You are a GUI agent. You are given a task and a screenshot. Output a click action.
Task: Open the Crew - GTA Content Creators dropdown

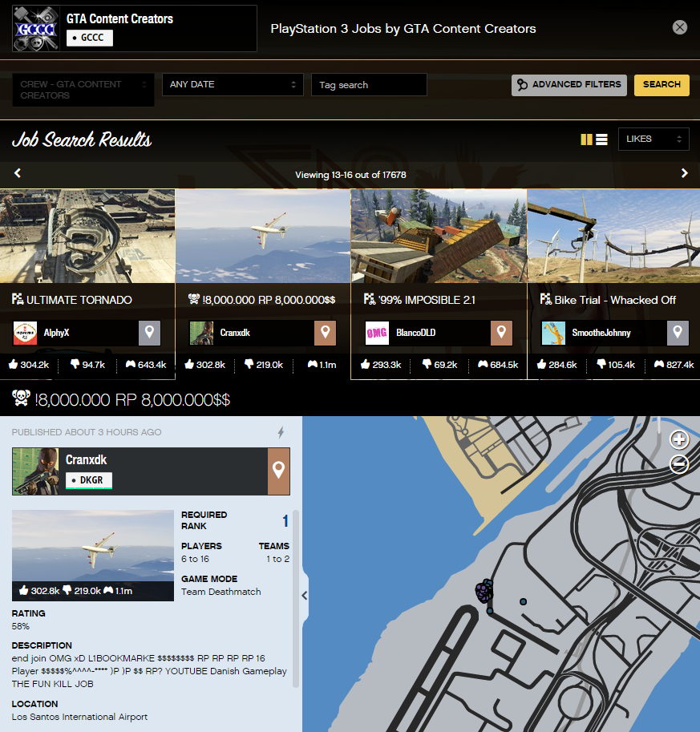pyautogui.click(x=83, y=90)
